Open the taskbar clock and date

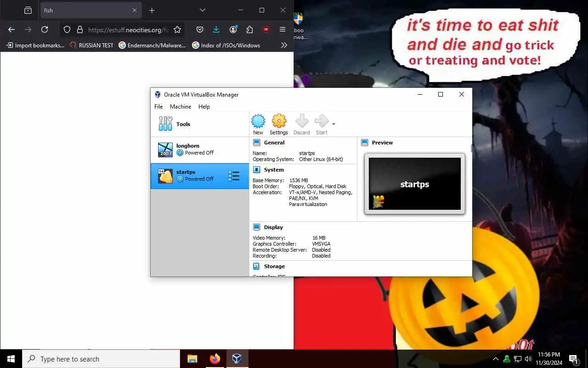pyautogui.click(x=548, y=359)
